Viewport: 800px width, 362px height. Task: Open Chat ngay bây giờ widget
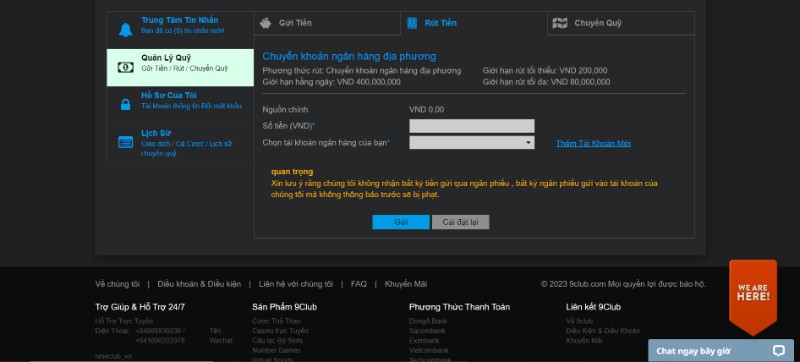point(721,351)
